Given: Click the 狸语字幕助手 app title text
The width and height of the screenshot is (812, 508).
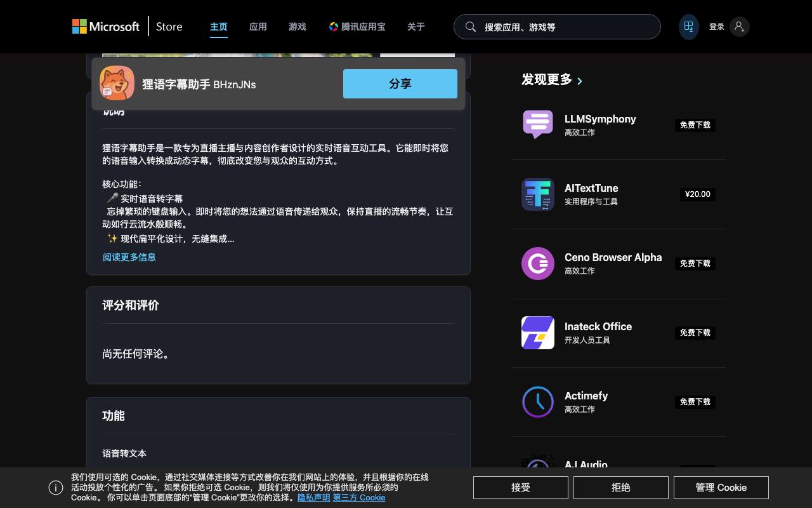Looking at the screenshot, I should (x=176, y=84).
